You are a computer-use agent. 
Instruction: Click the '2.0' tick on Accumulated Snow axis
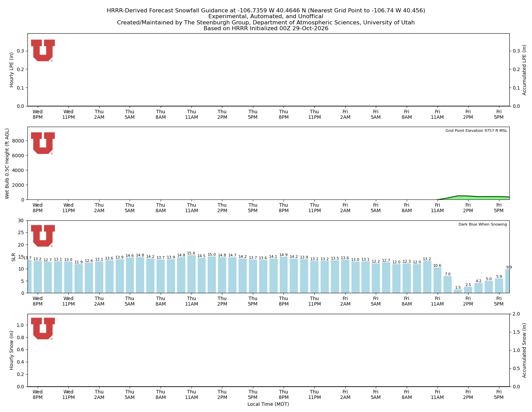(x=516, y=314)
